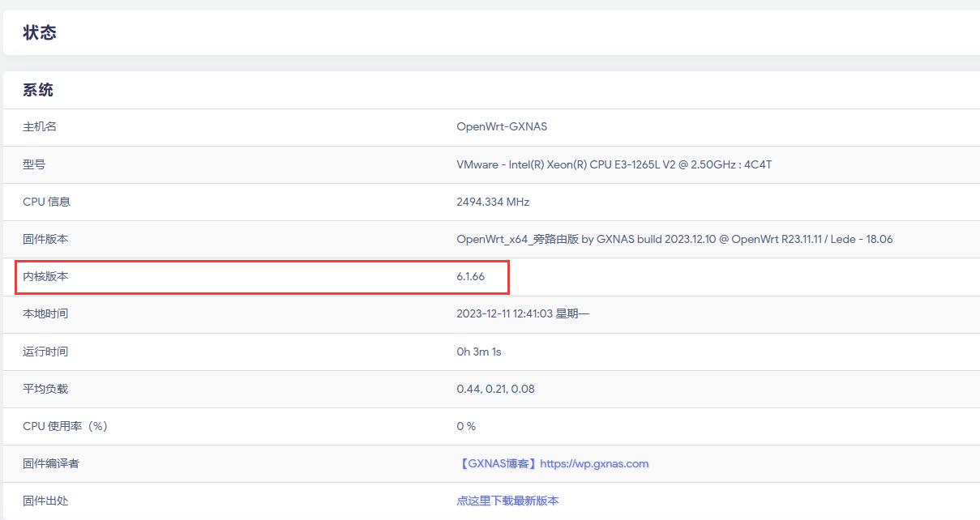Click the uptime value 0h 3m 1s

479,352
